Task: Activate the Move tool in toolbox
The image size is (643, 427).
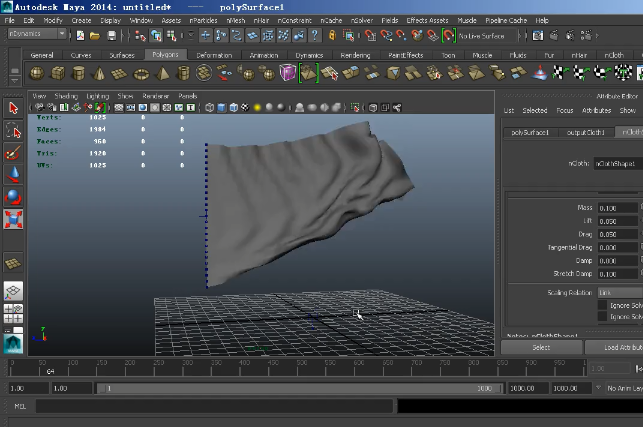Action: click(x=13, y=175)
